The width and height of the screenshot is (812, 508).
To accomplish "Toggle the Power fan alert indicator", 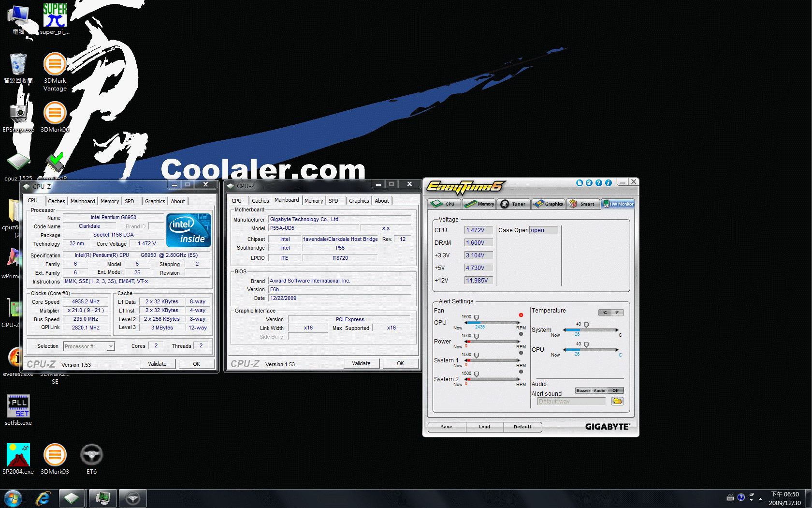I will click(521, 334).
